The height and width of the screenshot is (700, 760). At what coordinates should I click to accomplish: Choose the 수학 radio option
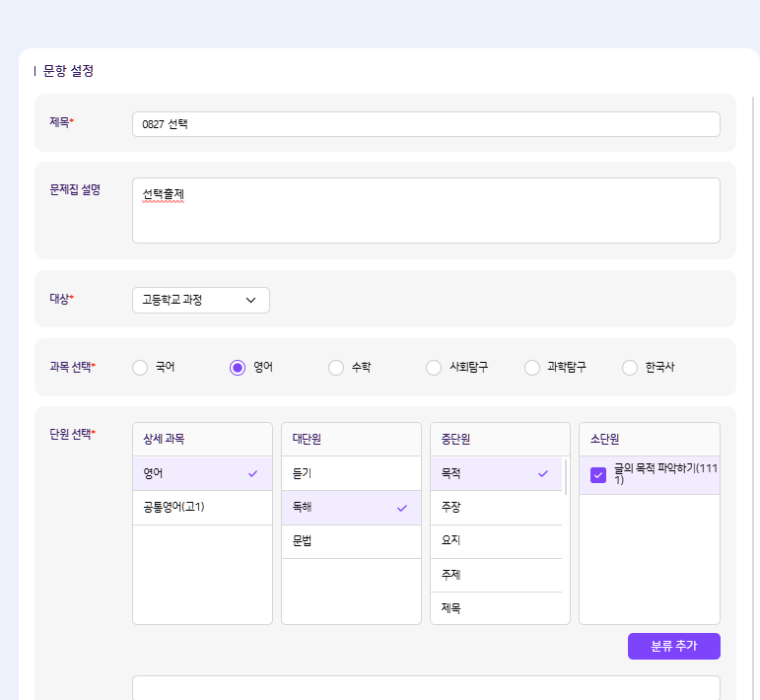(336, 368)
